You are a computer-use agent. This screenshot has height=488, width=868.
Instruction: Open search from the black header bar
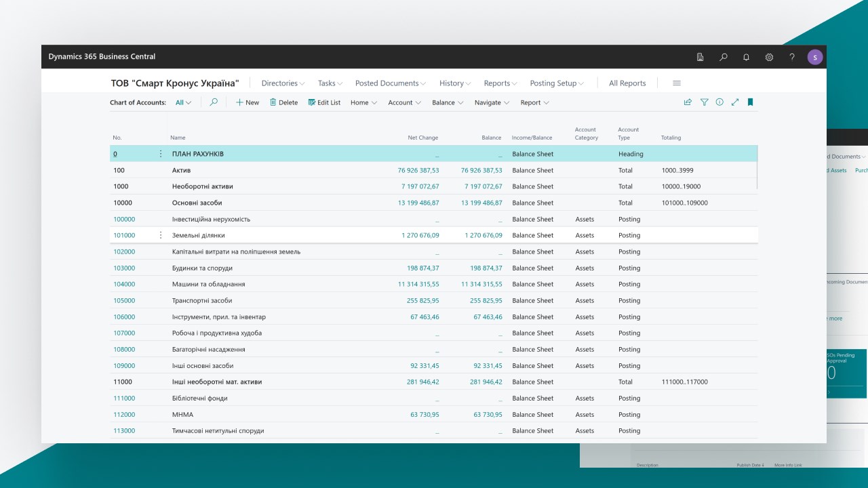point(724,57)
